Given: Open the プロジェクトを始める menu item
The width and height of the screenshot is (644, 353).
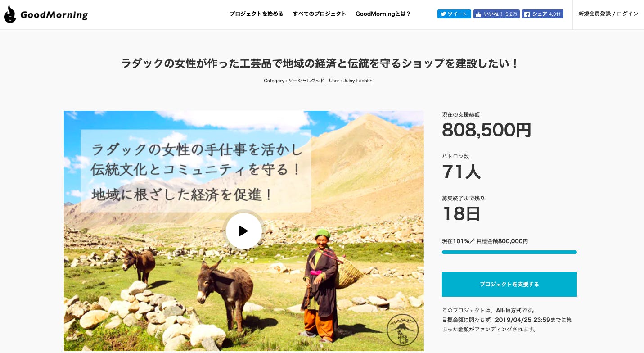Looking at the screenshot, I should pos(257,14).
